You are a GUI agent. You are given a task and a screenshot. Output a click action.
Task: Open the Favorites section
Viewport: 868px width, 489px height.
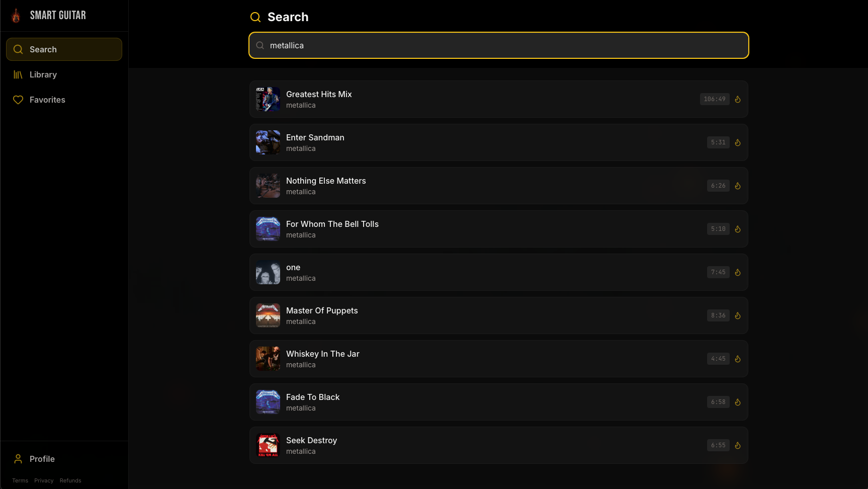(47, 100)
